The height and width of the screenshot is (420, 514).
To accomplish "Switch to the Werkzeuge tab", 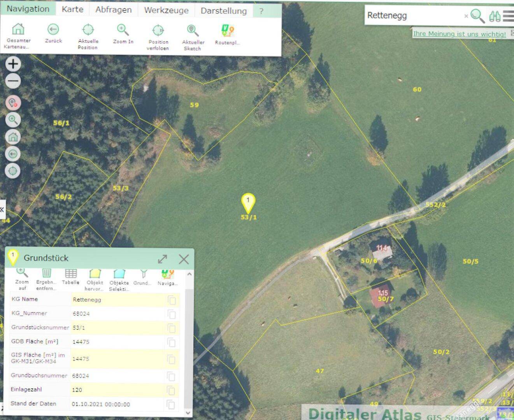I will coord(166,10).
